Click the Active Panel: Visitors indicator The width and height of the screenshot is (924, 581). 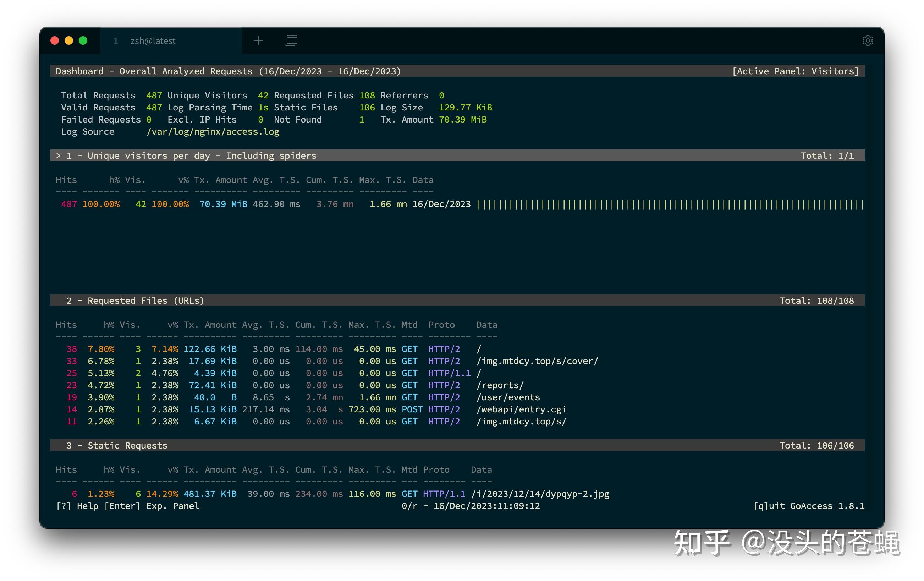click(x=795, y=71)
